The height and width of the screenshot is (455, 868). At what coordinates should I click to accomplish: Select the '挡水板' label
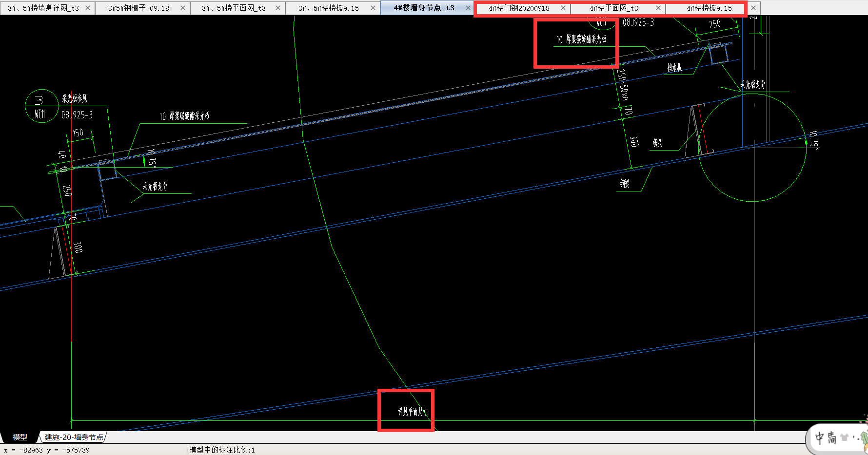[675, 68]
